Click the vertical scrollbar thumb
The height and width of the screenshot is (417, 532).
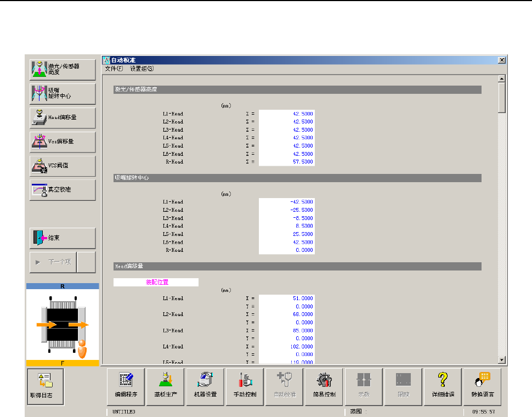pyautogui.click(x=502, y=98)
